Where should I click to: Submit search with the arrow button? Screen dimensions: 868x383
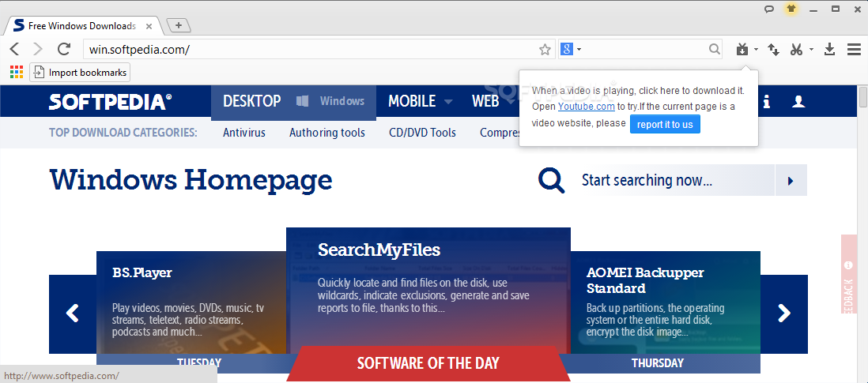(791, 180)
